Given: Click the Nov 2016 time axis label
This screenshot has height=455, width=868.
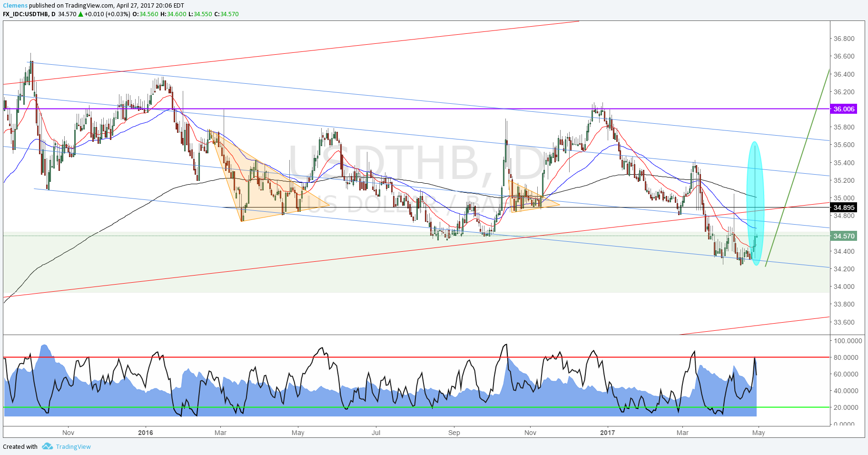Looking at the screenshot, I should 530,433.
